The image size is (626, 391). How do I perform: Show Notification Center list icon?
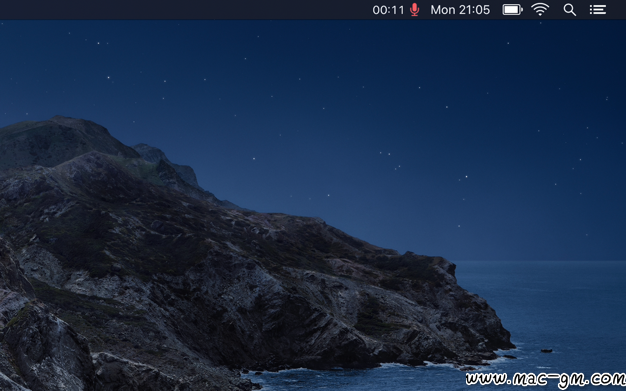pos(598,10)
